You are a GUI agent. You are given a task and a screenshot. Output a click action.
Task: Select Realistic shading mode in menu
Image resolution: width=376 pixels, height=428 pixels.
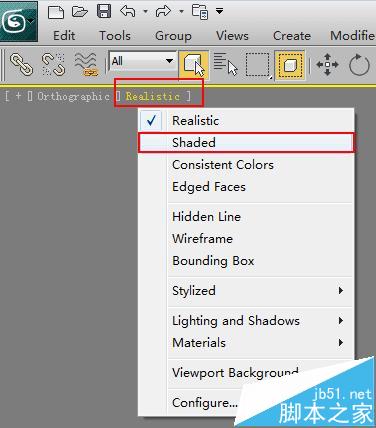[x=246, y=121]
